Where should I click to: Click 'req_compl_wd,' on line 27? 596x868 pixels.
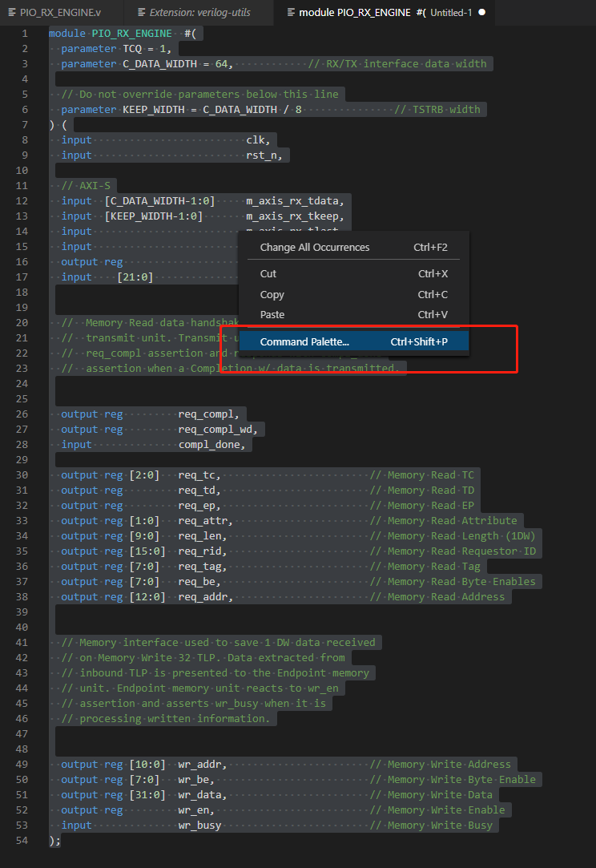(x=218, y=430)
